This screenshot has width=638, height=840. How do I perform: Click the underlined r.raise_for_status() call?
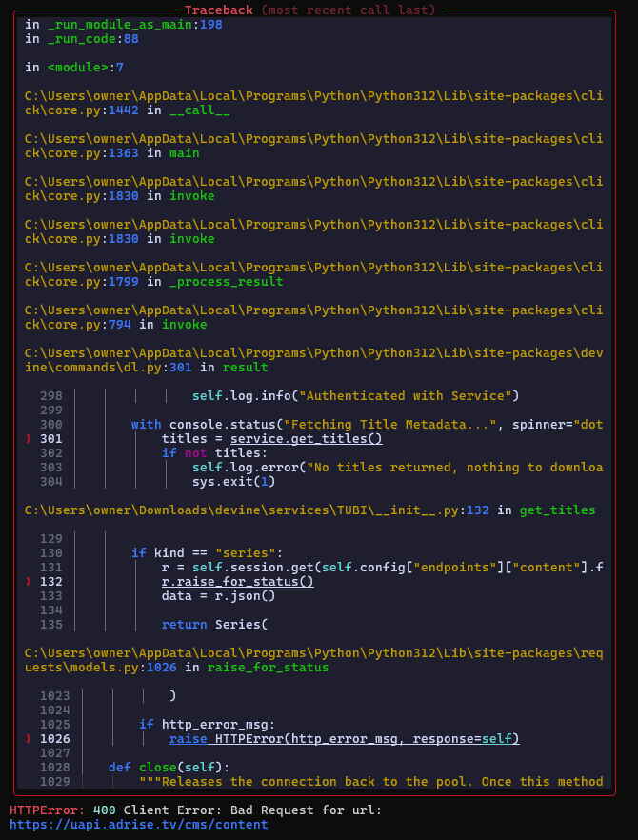pos(237,582)
